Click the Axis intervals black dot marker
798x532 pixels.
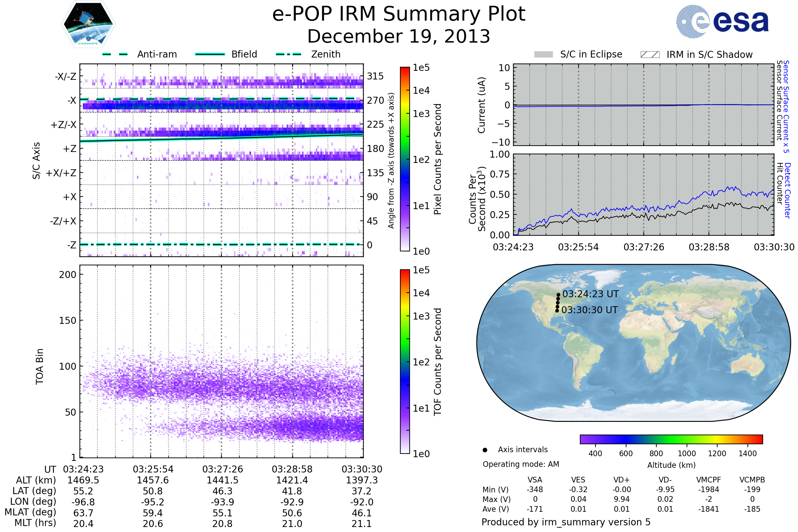[x=485, y=450]
